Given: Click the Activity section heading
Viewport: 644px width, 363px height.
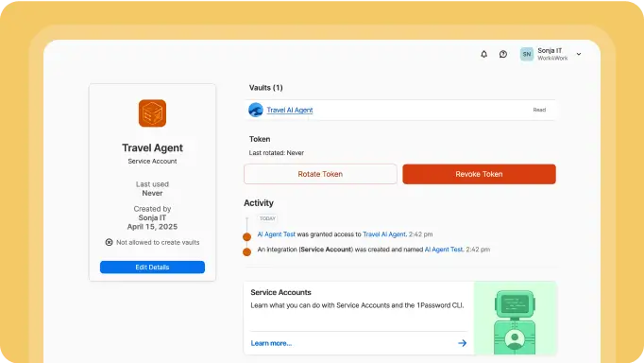Looking at the screenshot, I should click(x=259, y=203).
